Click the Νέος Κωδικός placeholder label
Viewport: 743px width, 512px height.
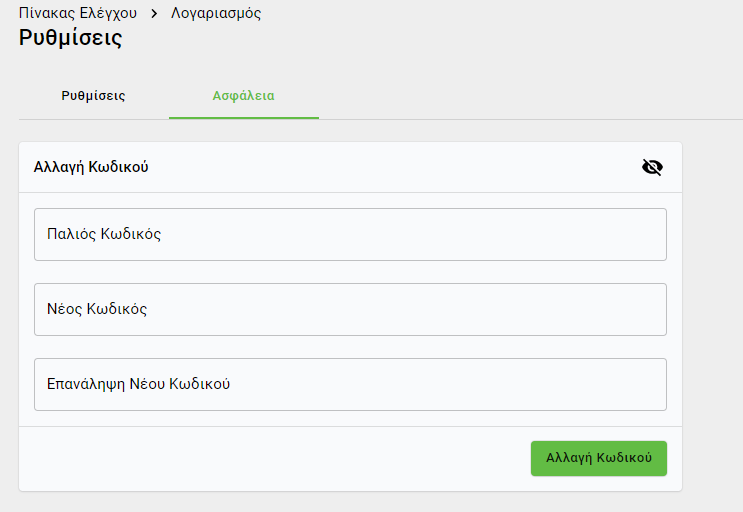point(97,309)
